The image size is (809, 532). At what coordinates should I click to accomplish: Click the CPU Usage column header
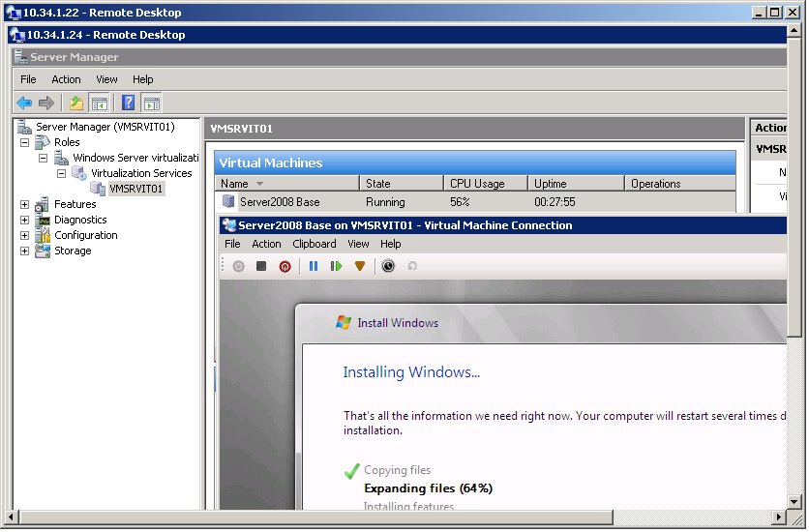point(486,184)
